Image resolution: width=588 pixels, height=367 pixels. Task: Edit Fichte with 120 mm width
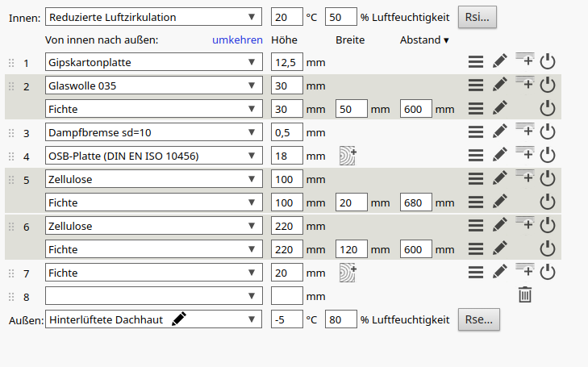(x=500, y=248)
